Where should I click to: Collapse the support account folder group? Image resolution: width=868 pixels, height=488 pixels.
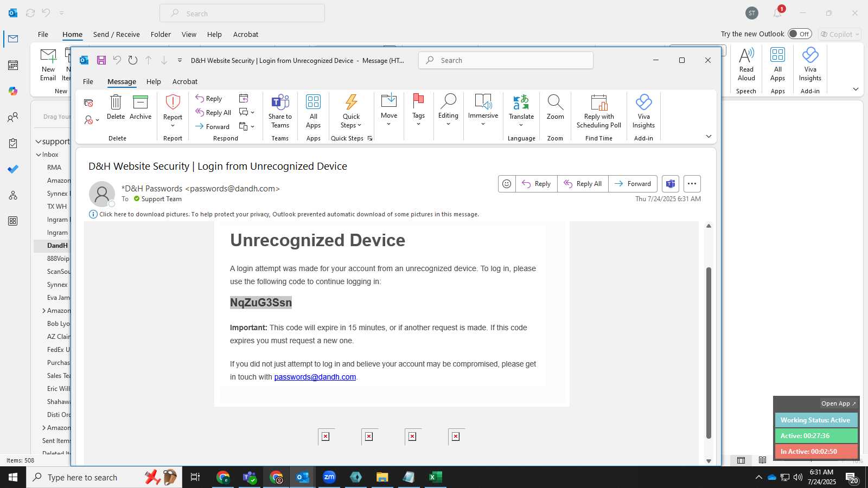pyautogui.click(x=39, y=142)
